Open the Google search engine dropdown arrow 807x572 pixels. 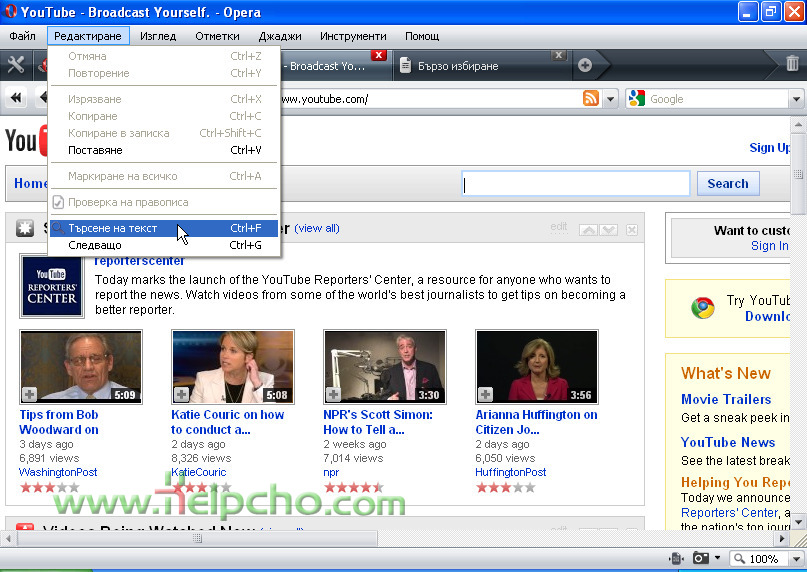[796, 99]
